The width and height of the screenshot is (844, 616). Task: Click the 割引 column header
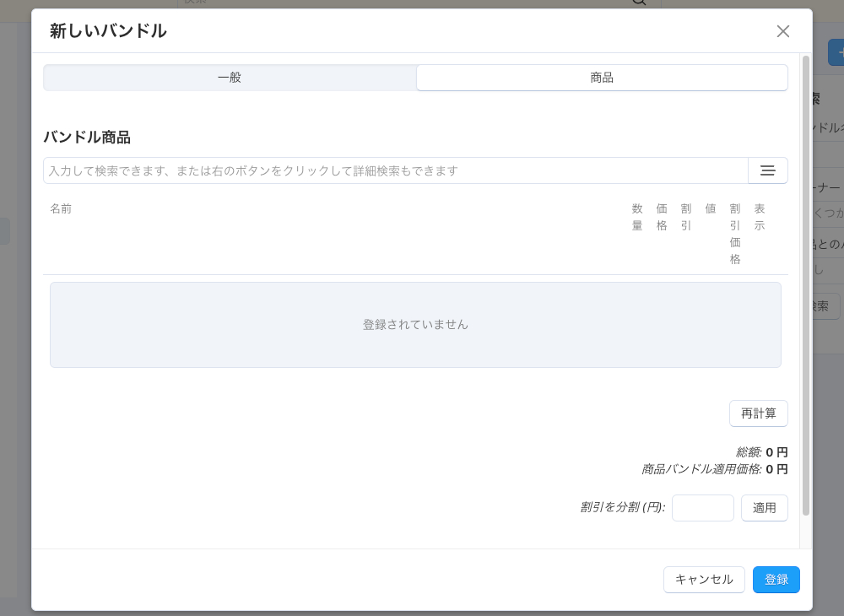pyautogui.click(x=685, y=217)
